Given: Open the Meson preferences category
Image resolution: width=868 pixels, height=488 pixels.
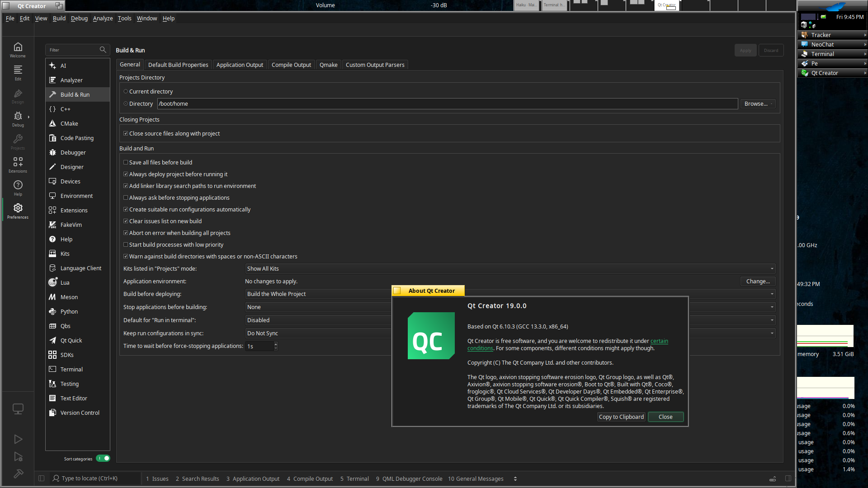Looking at the screenshot, I should tap(78, 297).
